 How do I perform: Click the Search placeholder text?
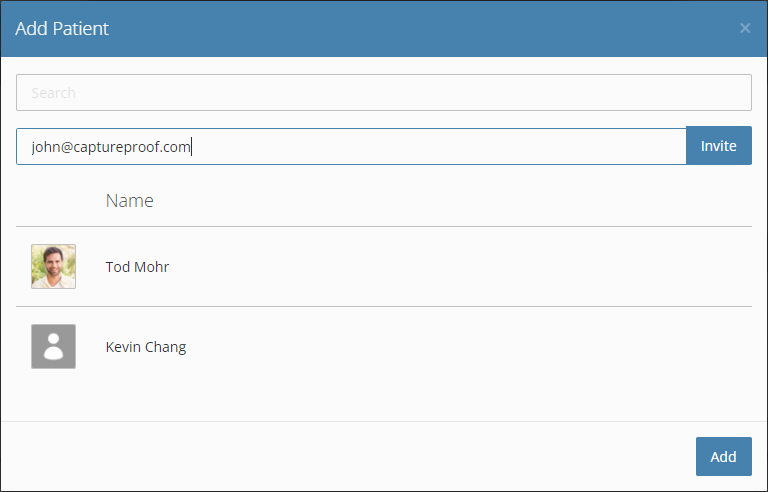[53, 93]
